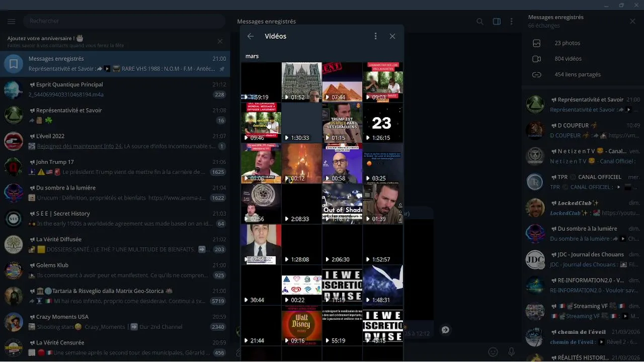Open N e t i z e n T V exchange in right panel
The height and width of the screenshot is (362, 644).
[x=583, y=156]
